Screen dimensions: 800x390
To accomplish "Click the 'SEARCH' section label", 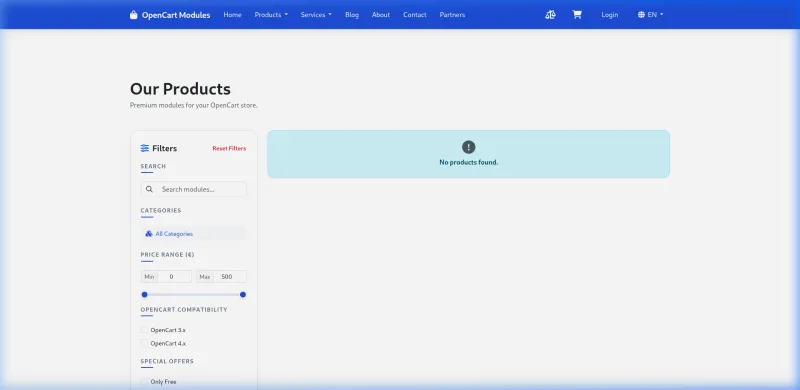I will [x=153, y=166].
